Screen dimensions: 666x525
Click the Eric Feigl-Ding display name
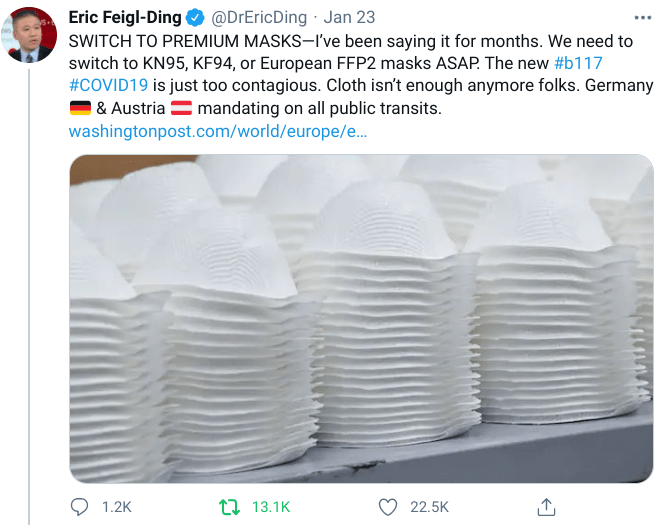pyautogui.click(x=125, y=17)
